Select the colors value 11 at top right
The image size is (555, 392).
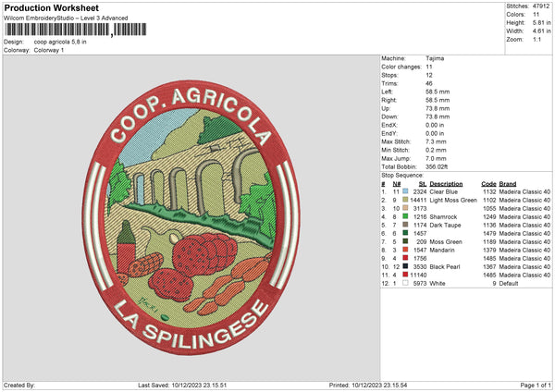(x=536, y=15)
